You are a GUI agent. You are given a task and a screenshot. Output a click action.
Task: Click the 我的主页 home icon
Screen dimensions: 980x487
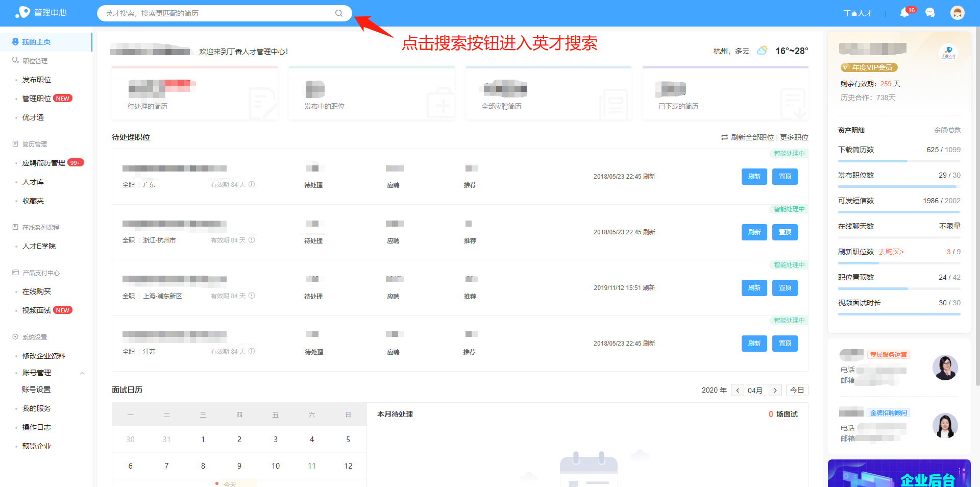pyautogui.click(x=15, y=42)
